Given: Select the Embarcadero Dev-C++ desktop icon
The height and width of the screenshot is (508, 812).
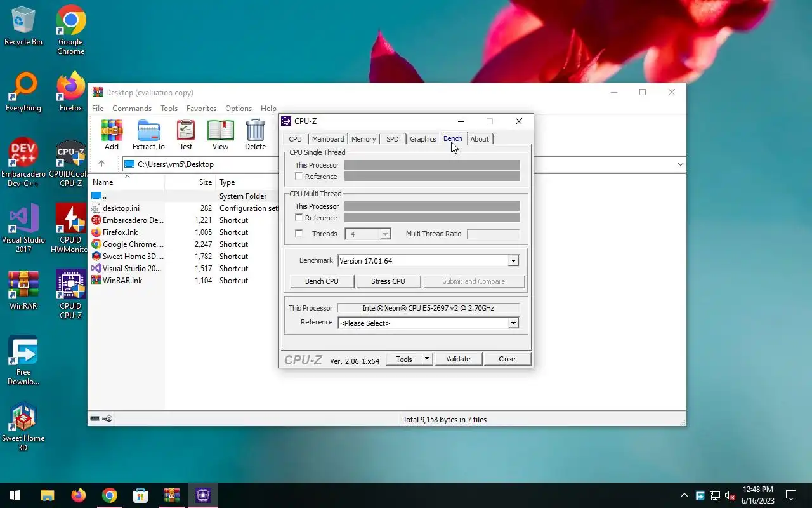Looking at the screenshot, I should click(x=23, y=163).
